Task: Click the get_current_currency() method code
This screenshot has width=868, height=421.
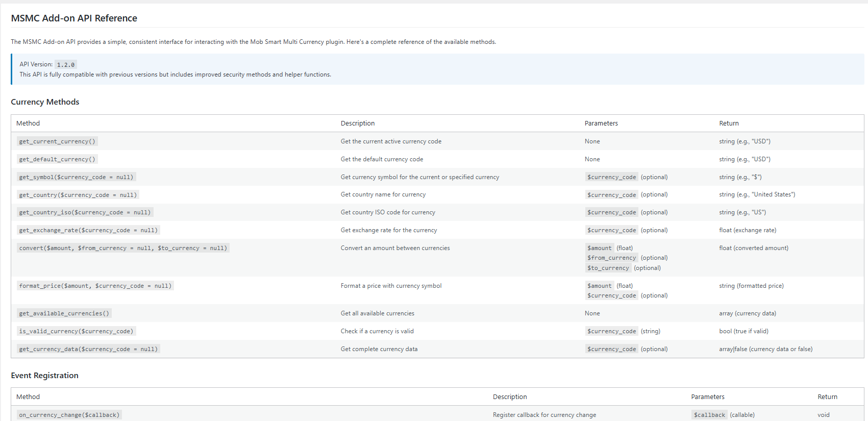Action: tap(57, 141)
